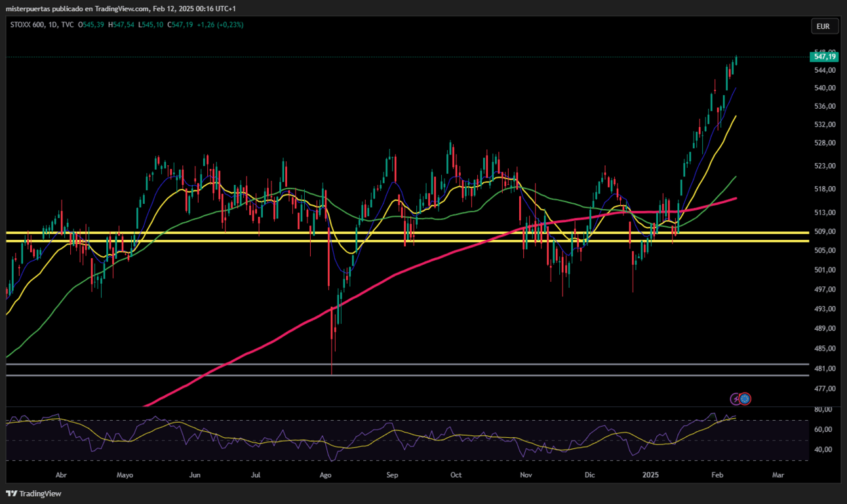Open the EUR currency selector
Image resolution: width=847 pixels, height=504 pixels.
click(824, 26)
